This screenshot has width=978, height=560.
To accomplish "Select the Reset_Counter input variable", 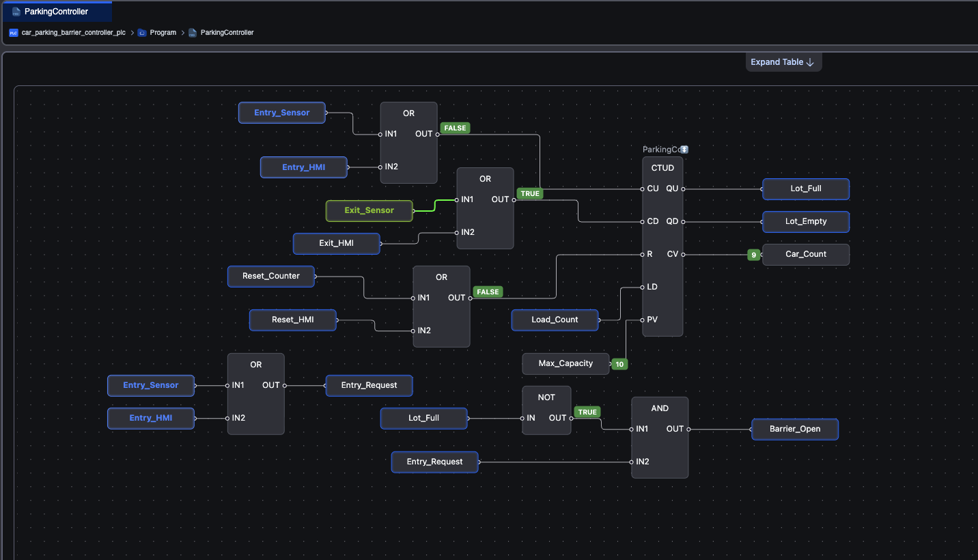I will click(x=271, y=276).
